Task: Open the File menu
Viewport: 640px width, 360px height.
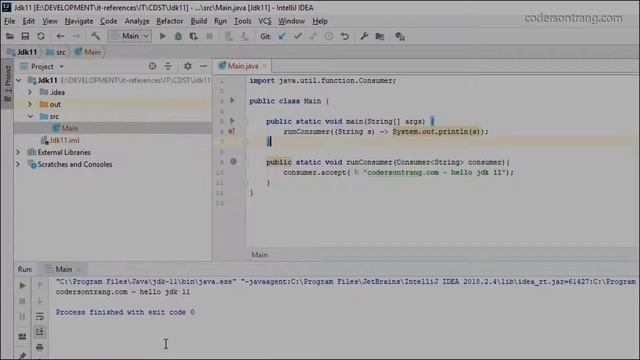Action: 10,21
